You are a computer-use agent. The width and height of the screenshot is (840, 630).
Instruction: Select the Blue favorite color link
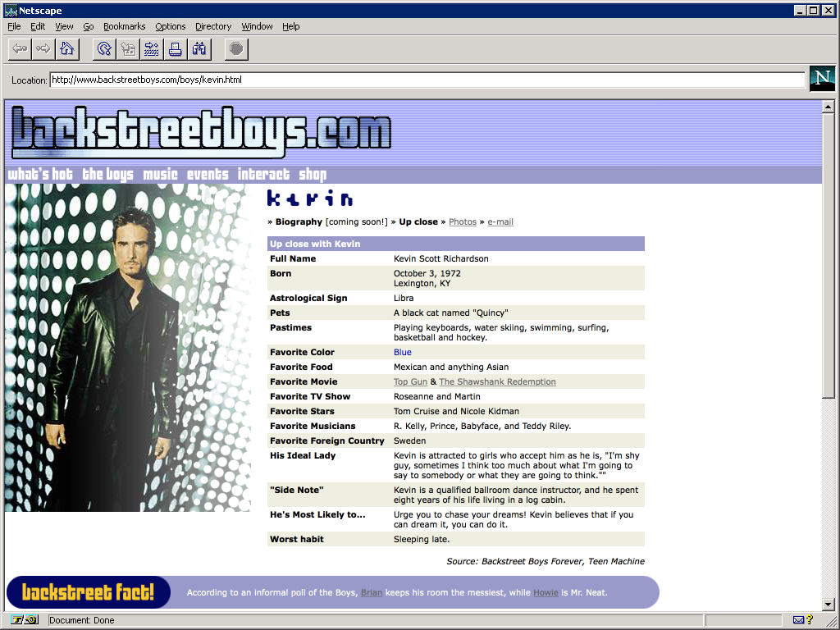402,352
